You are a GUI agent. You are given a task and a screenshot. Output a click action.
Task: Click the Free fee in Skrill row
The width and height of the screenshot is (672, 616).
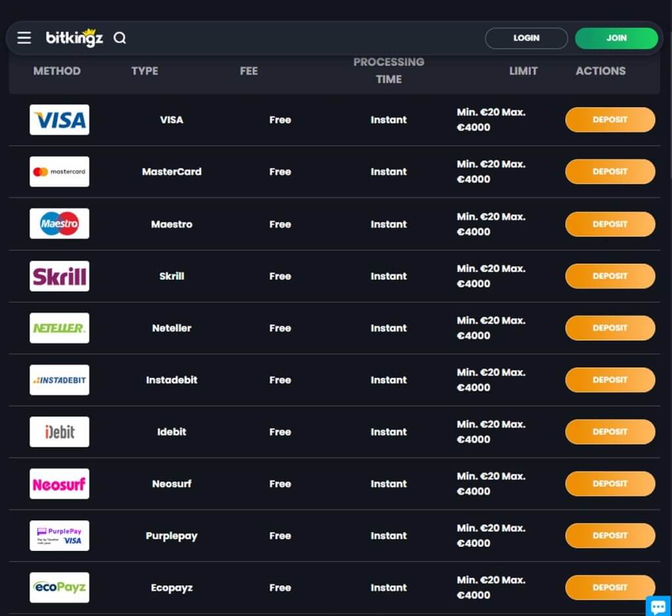pyautogui.click(x=280, y=276)
